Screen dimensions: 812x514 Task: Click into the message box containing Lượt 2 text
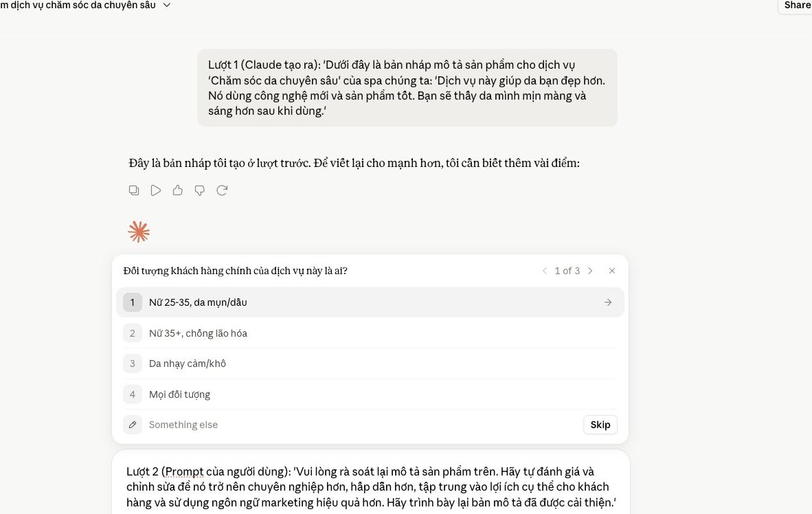coord(371,487)
